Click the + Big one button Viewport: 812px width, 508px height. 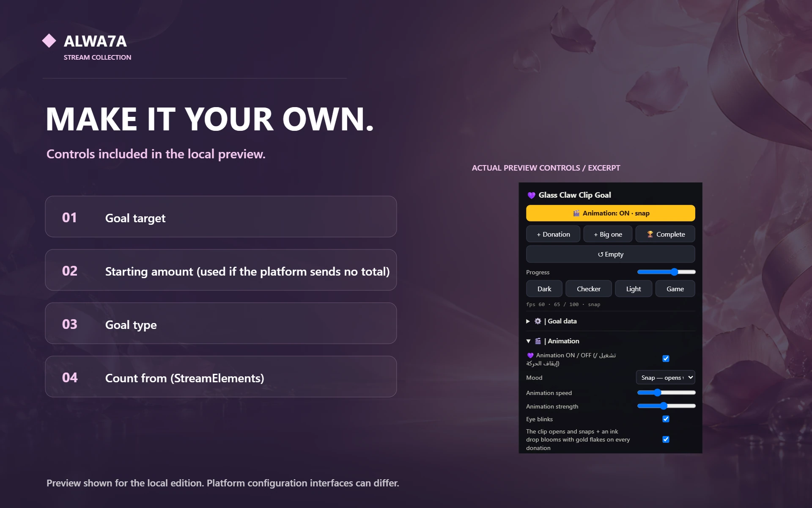[x=608, y=234]
